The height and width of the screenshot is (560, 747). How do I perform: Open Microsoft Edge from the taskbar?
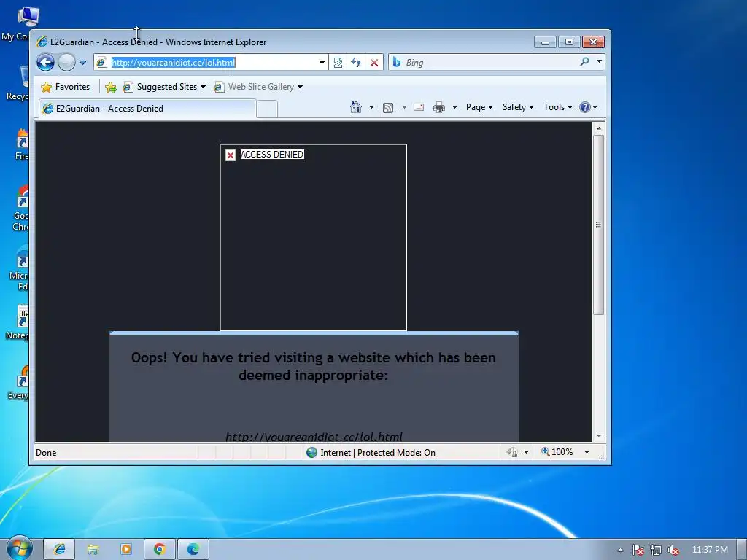coord(193,550)
